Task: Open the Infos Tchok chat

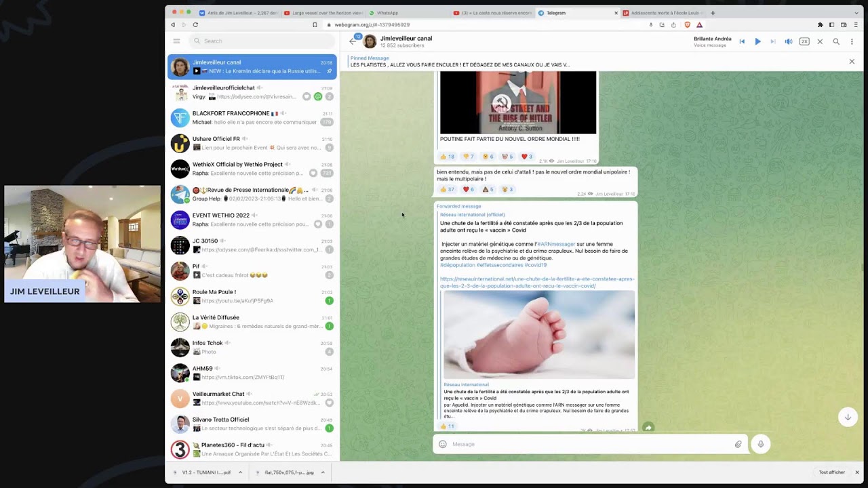Action: tap(252, 347)
